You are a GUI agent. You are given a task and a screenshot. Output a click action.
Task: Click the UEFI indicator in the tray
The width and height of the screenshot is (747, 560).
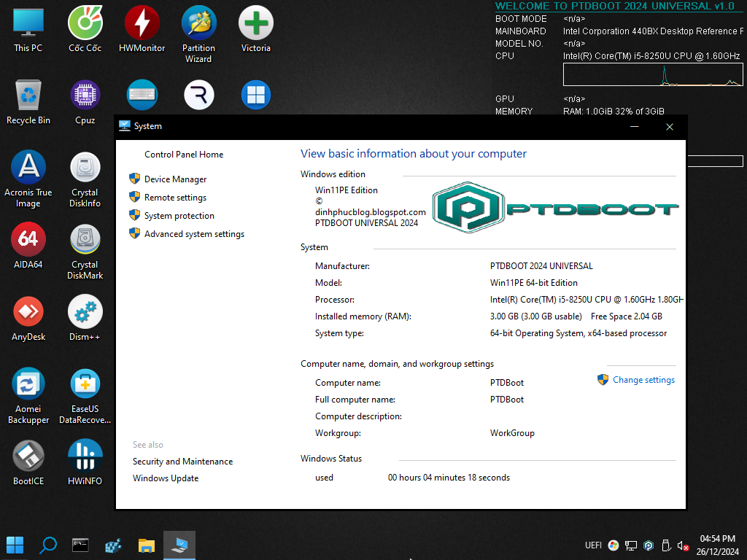tap(593, 545)
